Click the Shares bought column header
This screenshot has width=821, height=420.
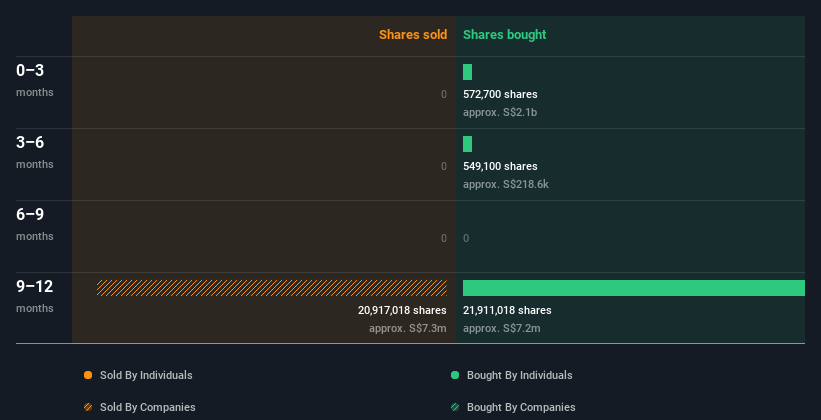[504, 35]
